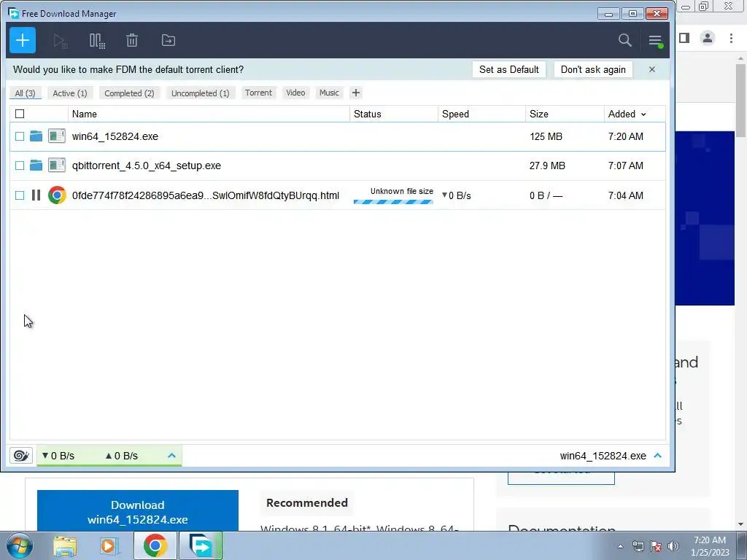Click network icon in system tray
Image resolution: width=747 pixels, height=560 pixels.
638,546
